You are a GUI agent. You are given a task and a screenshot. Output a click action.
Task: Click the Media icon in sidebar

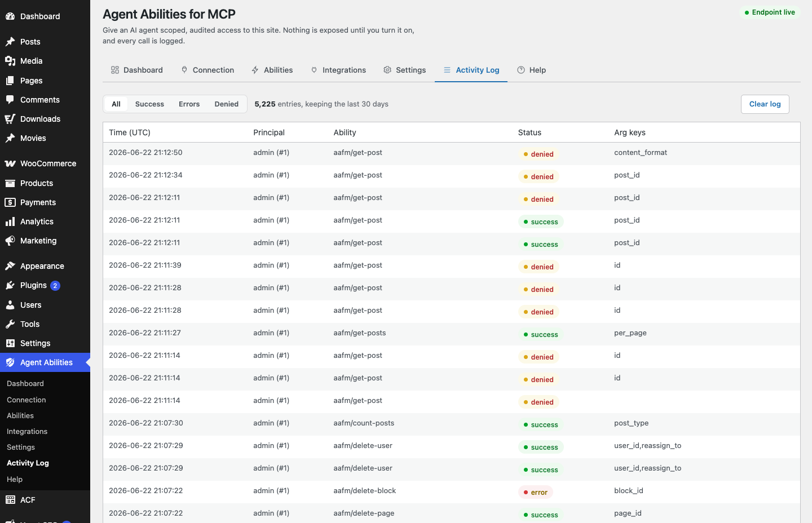(x=10, y=61)
